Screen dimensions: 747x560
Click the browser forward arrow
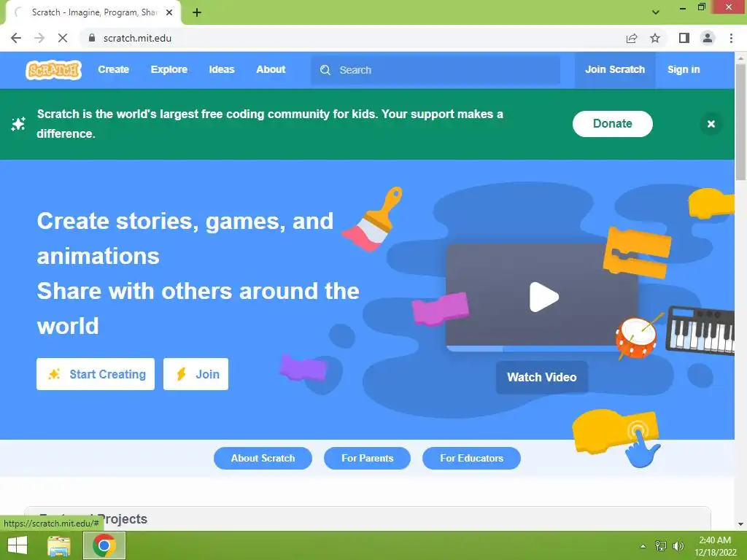tap(39, 38)
